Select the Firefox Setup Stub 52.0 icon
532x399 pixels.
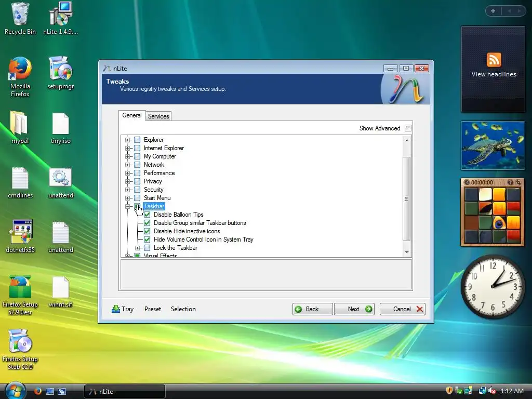click(x=20, y=350)
